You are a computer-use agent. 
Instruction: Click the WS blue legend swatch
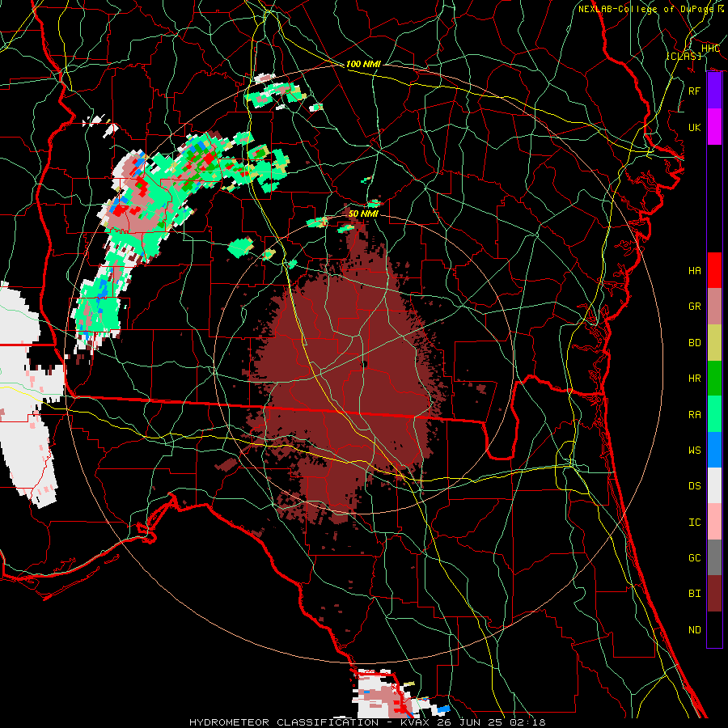(x=714, y=450)
